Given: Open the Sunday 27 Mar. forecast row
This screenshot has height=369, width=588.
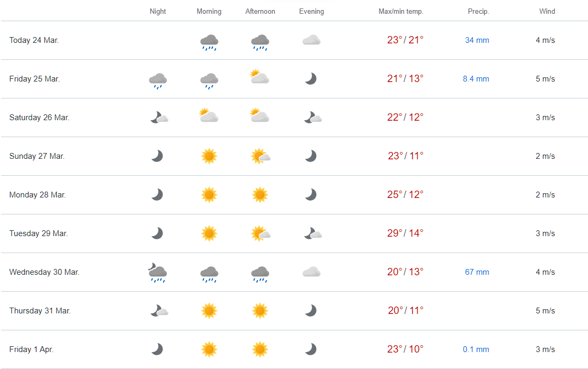Looking at the screenshot, I should [294, 156].
